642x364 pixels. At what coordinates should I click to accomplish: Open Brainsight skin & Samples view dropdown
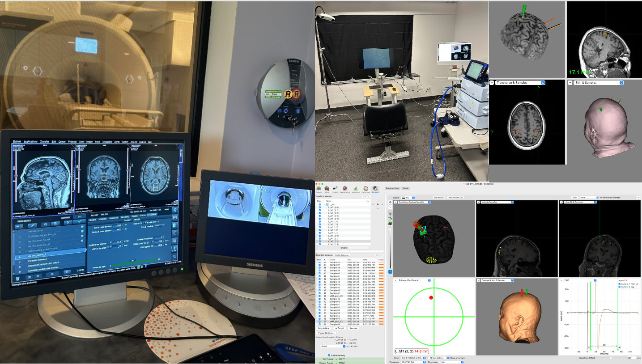496,280
